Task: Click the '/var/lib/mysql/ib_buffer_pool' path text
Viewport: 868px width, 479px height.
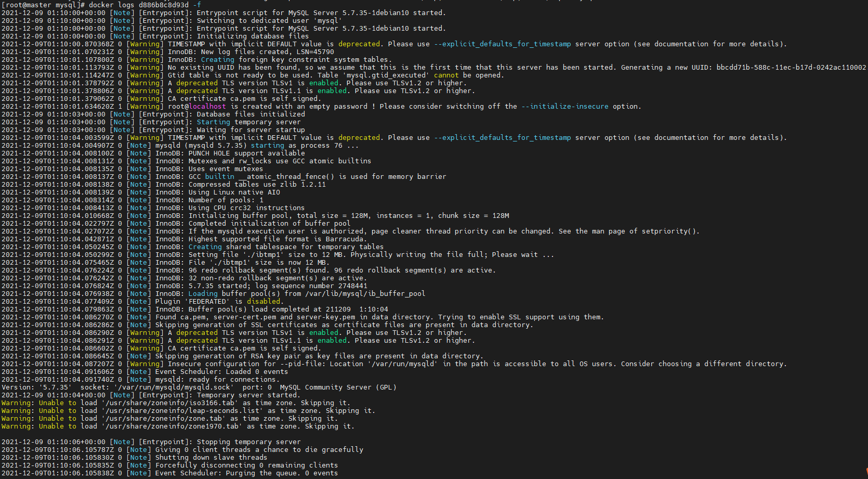Action: coord(365,293)
